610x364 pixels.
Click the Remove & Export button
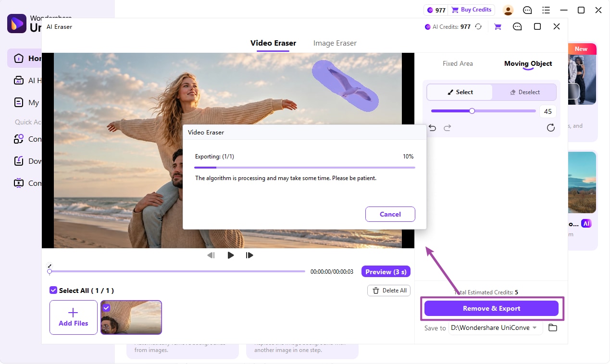click(x=491, y=308)
